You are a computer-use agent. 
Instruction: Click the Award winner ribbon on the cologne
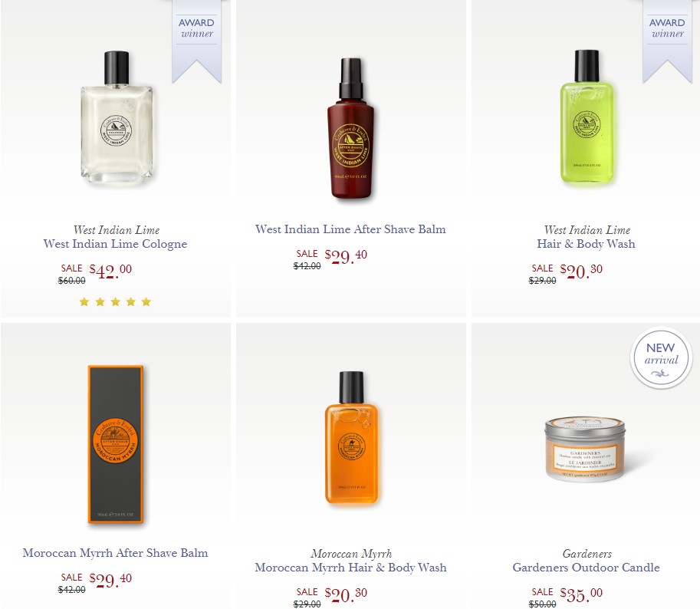(196, 41)
